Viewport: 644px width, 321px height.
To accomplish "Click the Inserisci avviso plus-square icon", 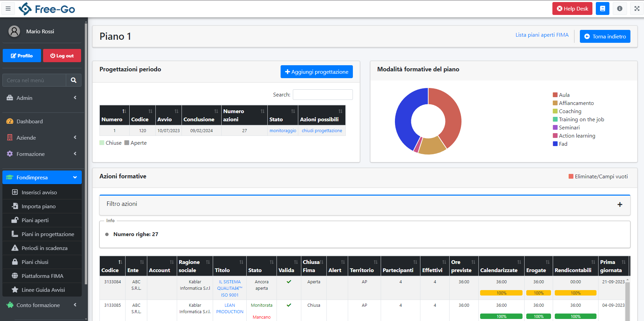I will pos(15,192).
